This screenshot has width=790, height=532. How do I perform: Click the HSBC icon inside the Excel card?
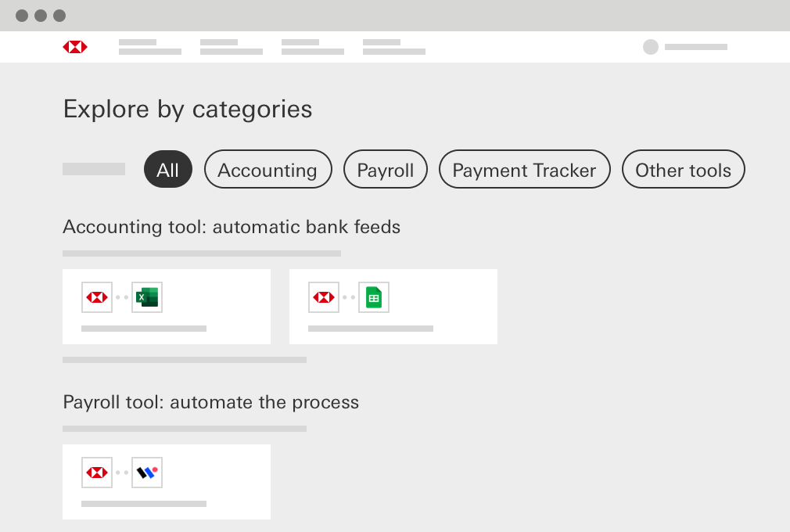tap(96, 297)
